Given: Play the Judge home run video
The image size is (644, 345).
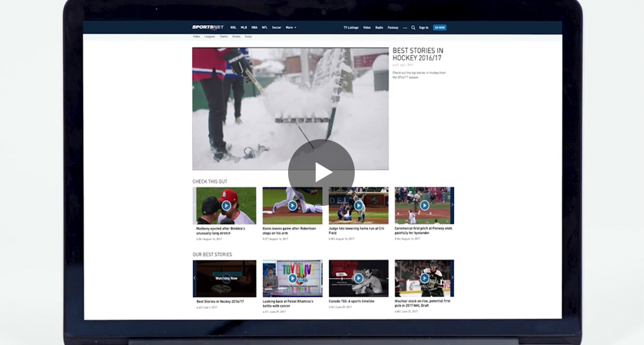Looking at the screenshot, I should [x=358, y=205].
